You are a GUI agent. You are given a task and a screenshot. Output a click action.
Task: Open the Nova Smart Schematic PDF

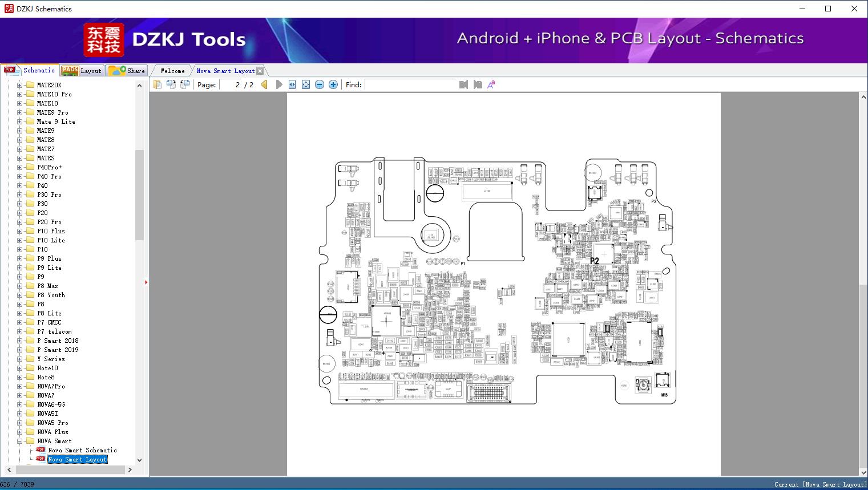82,450
